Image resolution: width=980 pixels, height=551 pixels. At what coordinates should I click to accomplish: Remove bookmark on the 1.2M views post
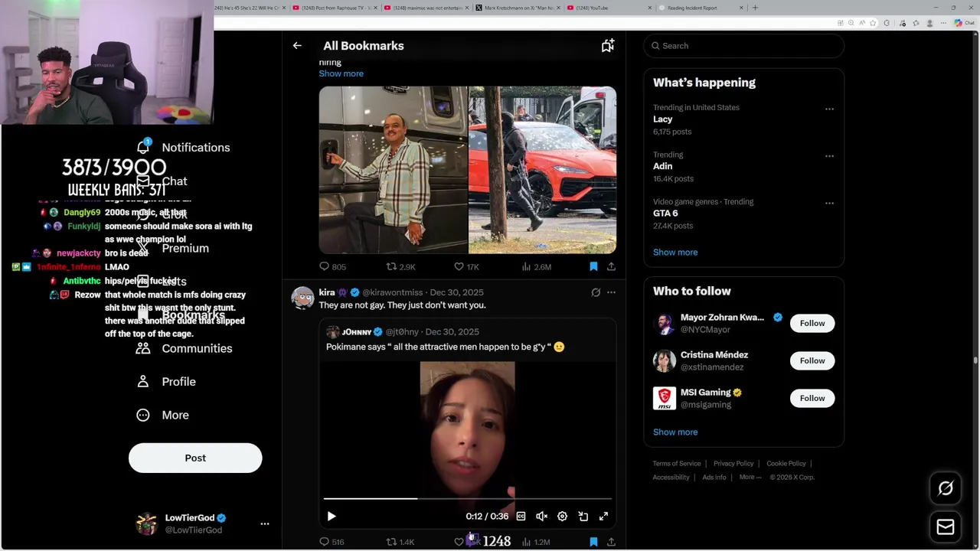(593, 542)
